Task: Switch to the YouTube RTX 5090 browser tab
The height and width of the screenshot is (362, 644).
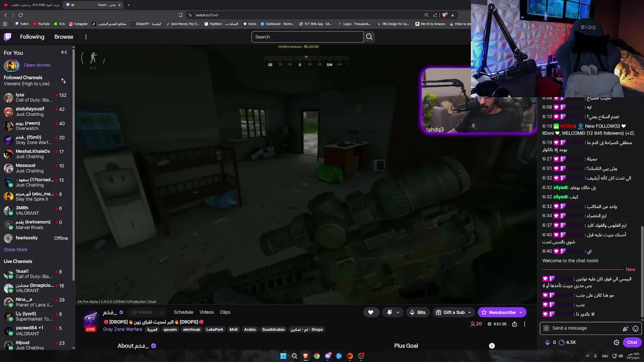Action: tap(32, 5)
